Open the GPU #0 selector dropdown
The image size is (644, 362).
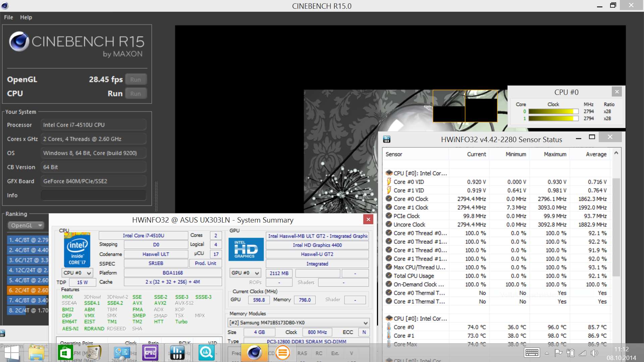[245, 273]
